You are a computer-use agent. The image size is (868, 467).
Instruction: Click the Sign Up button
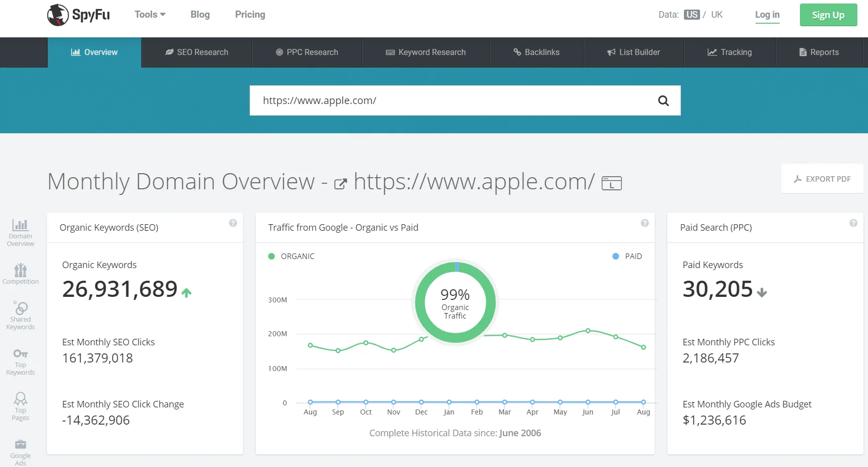tap(828, 15)
